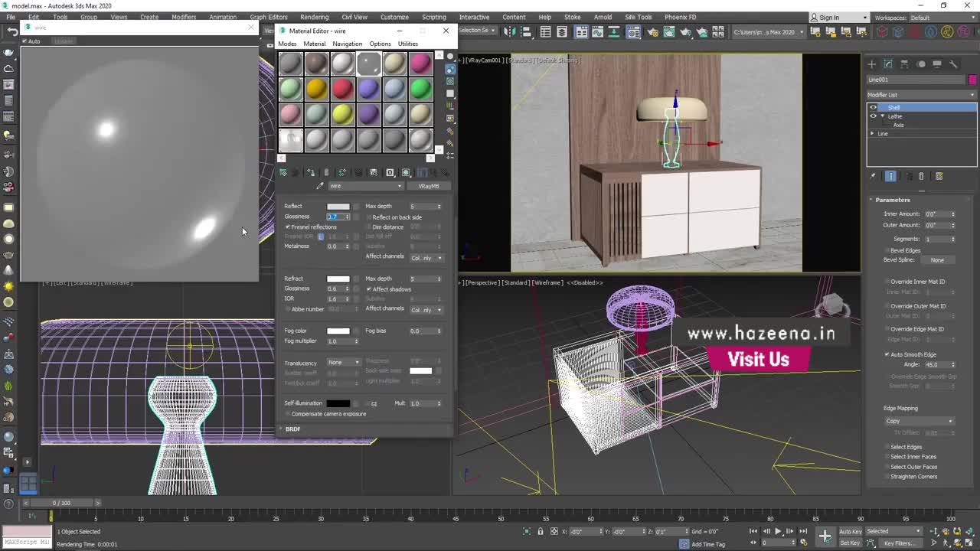Expand the Line stack entry
This screenshot has height=551, width=980.
click(x=872, y=134)
